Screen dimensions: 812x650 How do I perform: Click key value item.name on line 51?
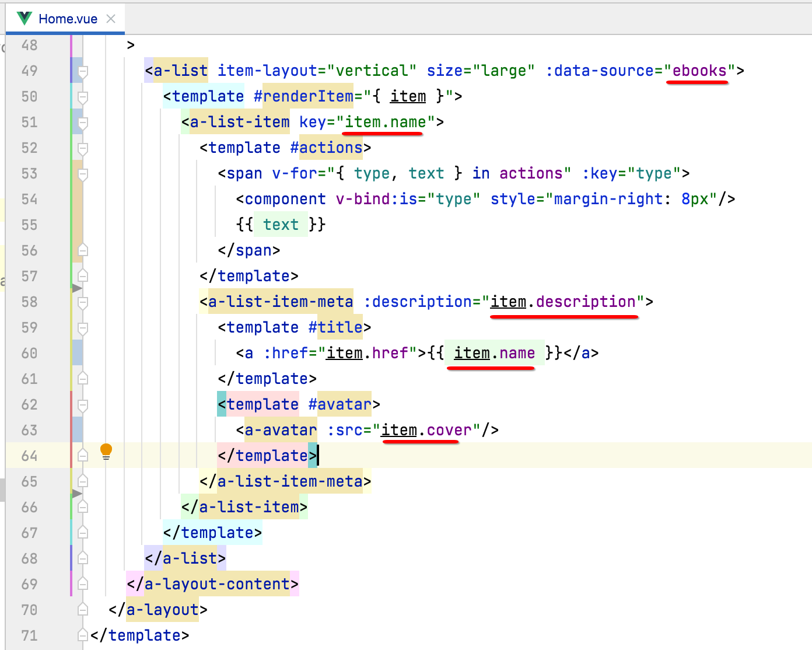(385, 123)
